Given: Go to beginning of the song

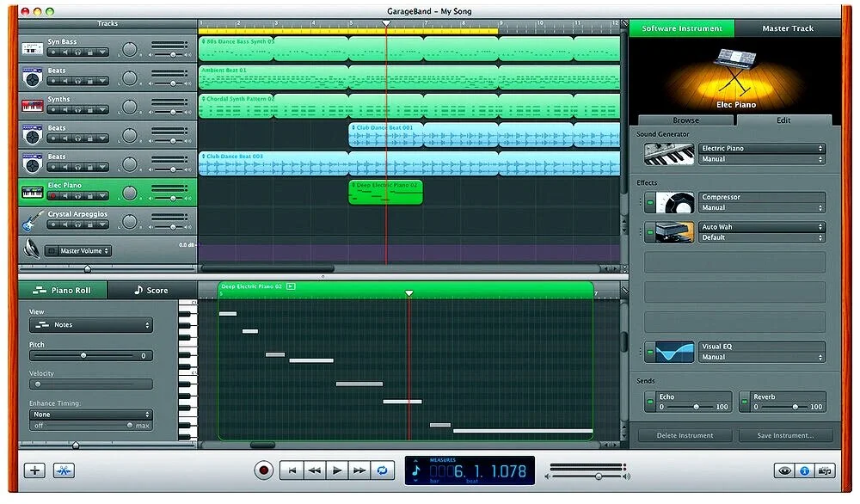Looking at the screenshot, I should (292, 470).
